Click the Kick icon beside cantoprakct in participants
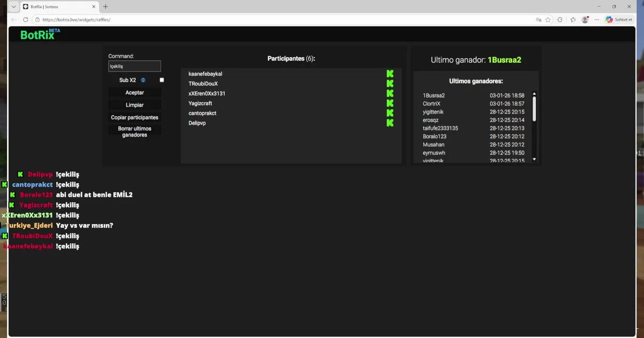This screenshot has height=338, width=644. (x=390, y=113)
